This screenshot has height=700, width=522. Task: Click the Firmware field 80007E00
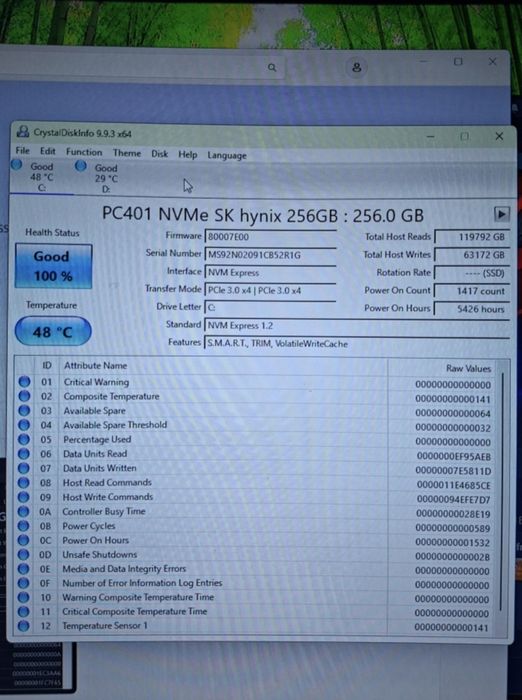point(270,237)
